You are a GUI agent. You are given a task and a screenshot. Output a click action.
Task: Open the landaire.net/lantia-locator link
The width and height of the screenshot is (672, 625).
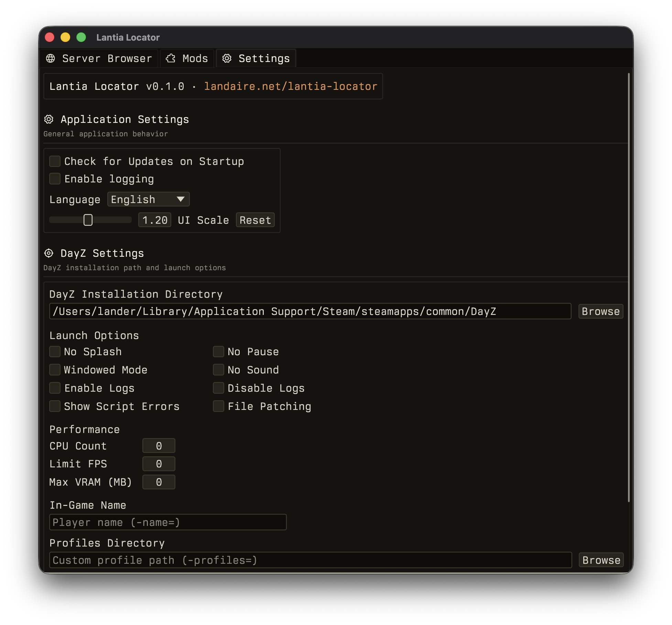click(291, 86)
